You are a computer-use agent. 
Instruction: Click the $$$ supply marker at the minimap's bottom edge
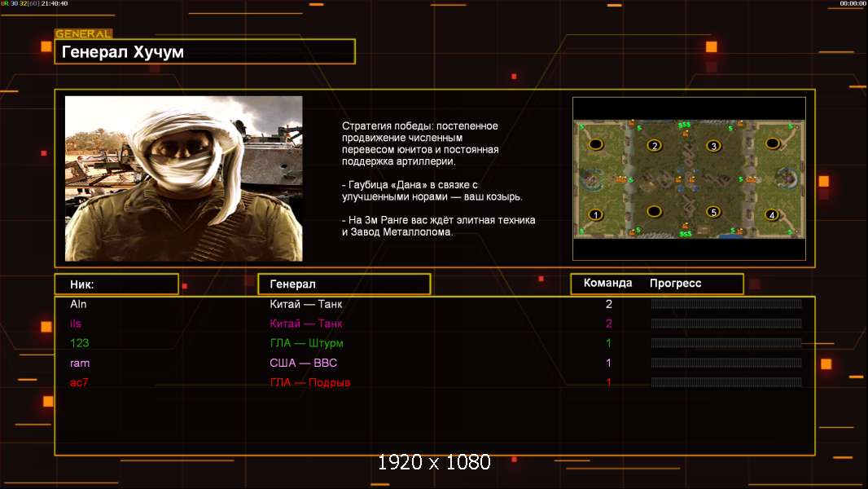click(x=686, y=234)
